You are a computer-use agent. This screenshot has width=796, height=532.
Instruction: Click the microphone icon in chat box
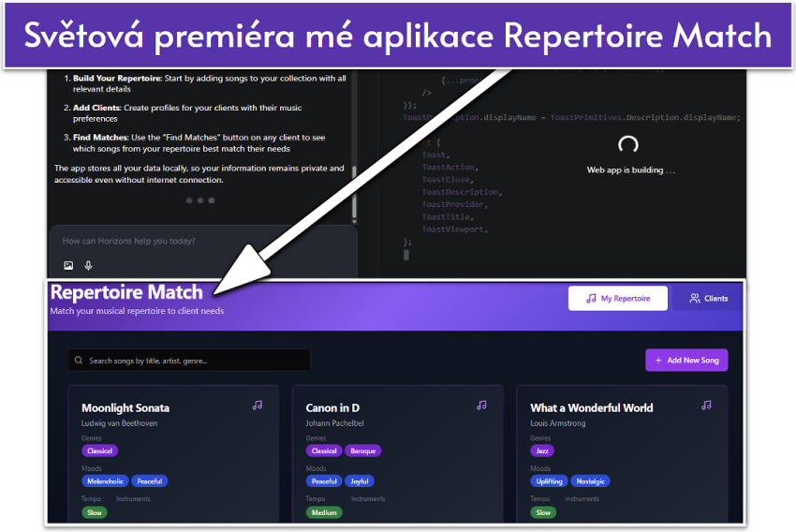[x=88, y=266]
